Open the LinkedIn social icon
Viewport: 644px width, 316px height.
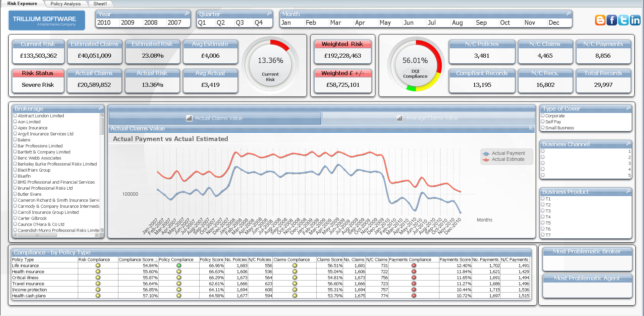(x=635, y=20)
